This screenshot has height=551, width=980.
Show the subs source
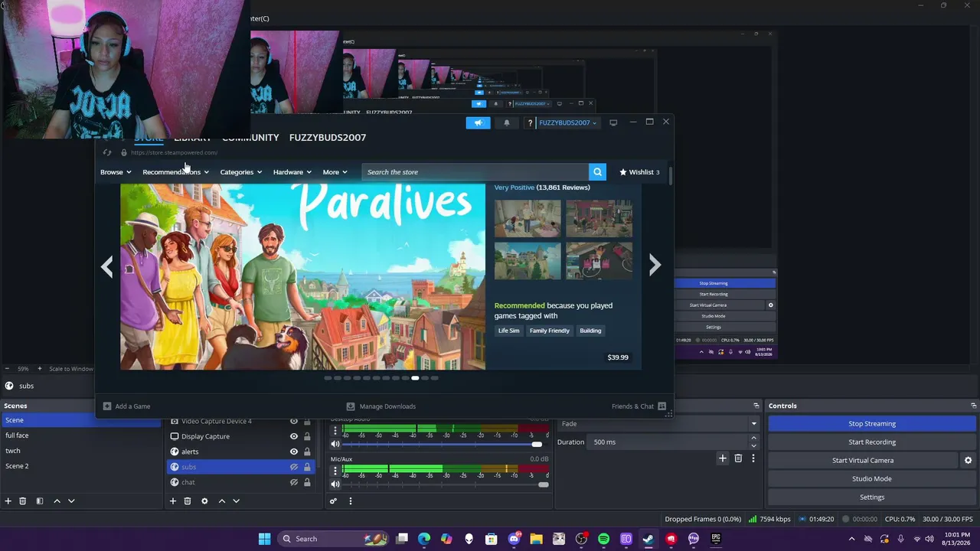tap(293, 468)
